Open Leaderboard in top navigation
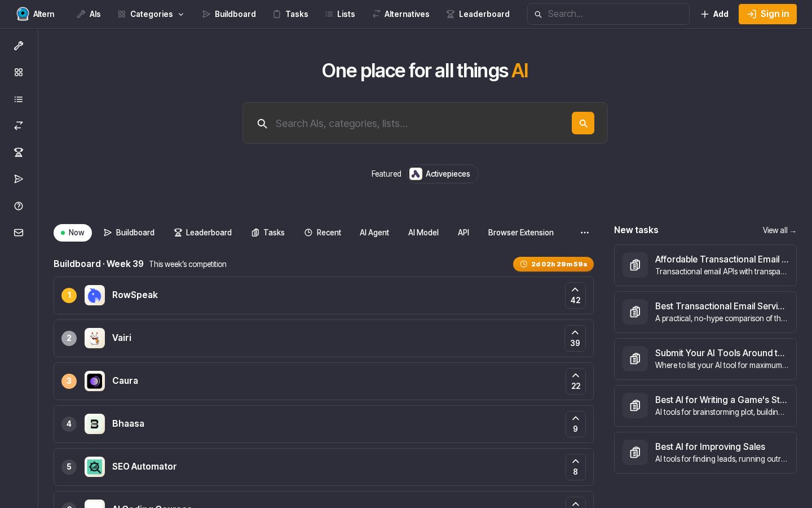 (478, 14)
